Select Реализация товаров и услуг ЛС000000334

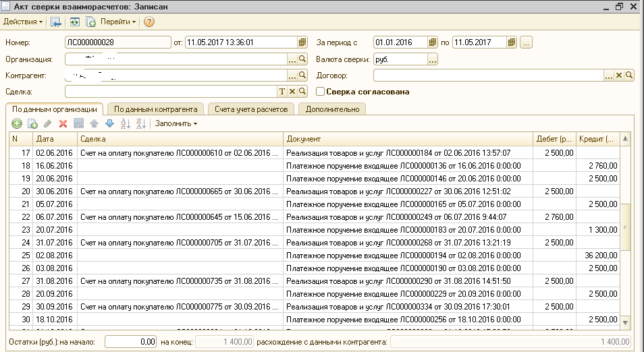[x=408, y=306]
